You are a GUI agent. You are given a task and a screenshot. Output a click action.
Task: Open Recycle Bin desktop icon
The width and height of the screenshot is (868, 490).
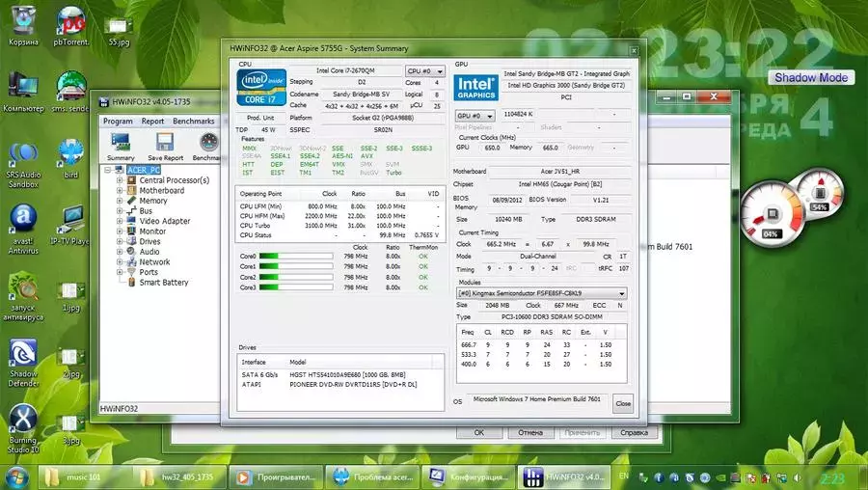click(x=23, y=26)
